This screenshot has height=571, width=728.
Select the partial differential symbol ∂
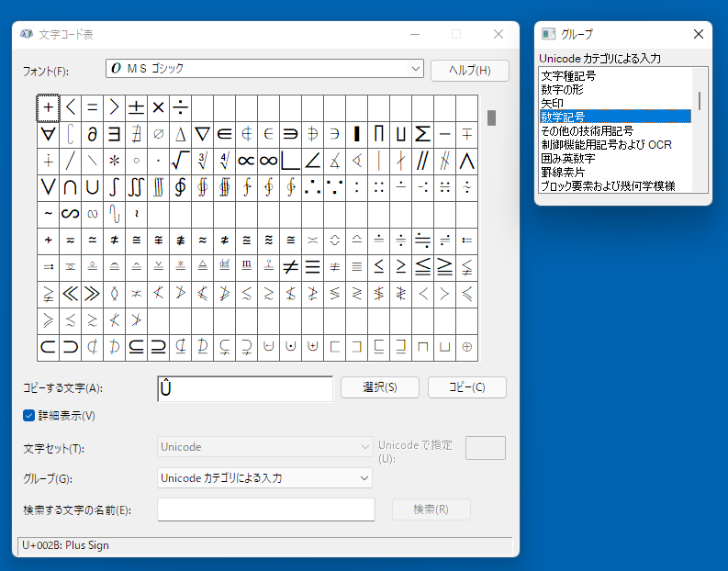pos(92,135)
